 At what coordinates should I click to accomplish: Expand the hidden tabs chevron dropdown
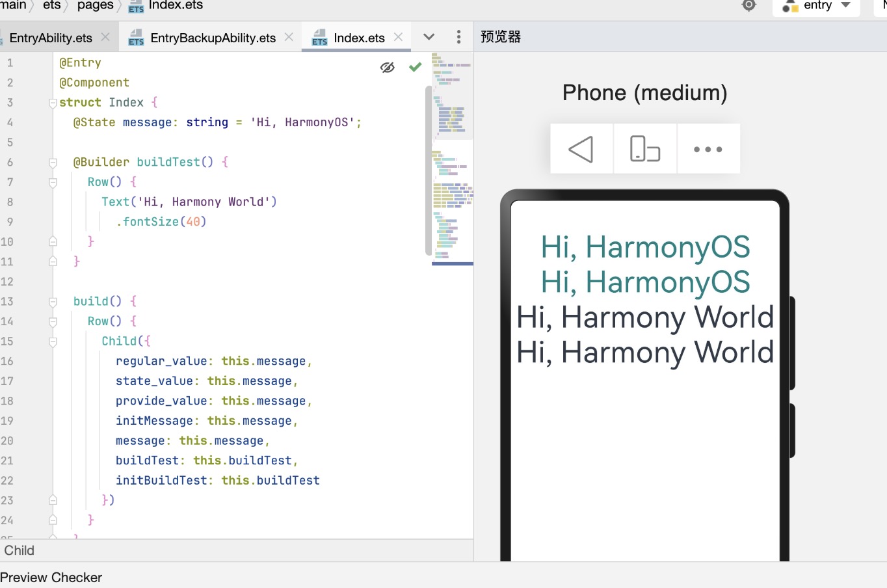(x=429, y=37)
